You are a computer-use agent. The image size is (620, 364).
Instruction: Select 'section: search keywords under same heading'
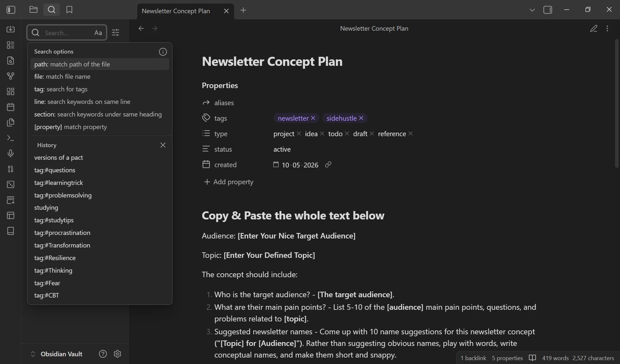[100, 114]
